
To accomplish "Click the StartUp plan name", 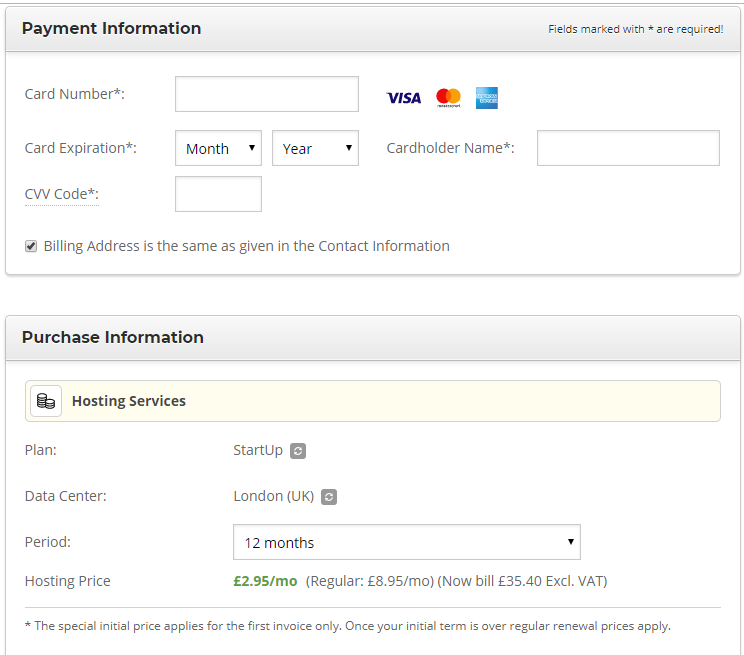I will pos(258,450).
